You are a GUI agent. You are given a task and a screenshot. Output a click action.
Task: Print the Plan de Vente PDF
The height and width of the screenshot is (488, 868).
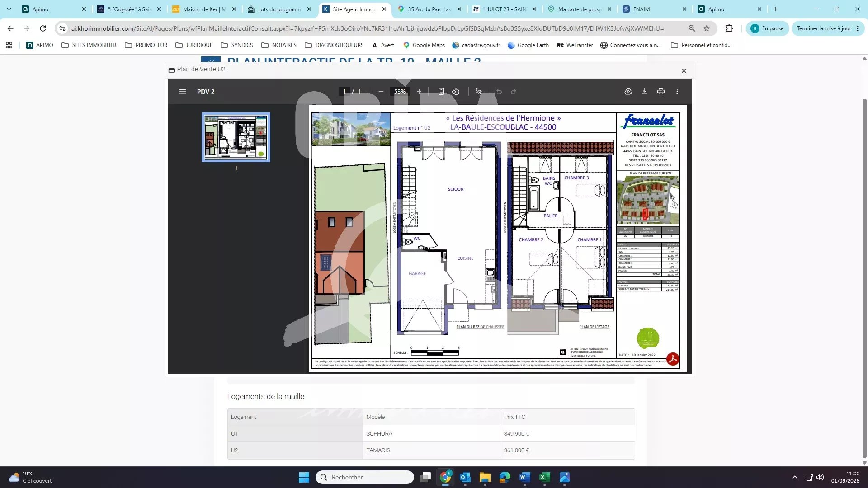tap(661, 91)
